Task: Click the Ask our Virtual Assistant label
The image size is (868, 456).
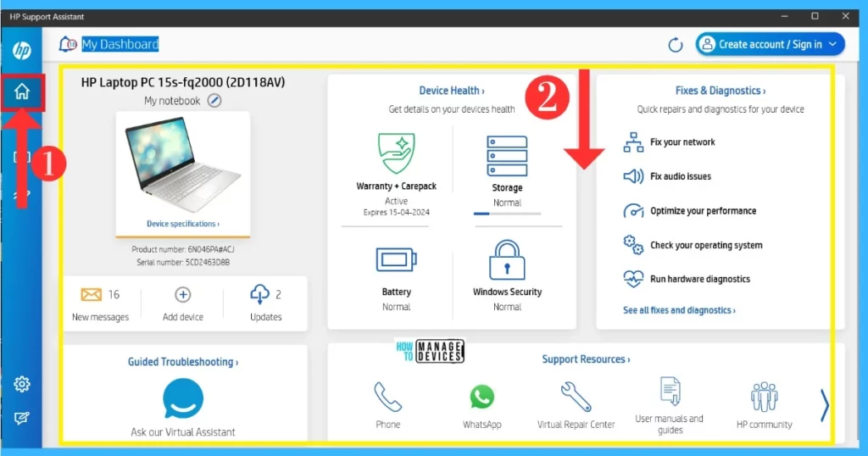Action: click(x=183, y=432)
